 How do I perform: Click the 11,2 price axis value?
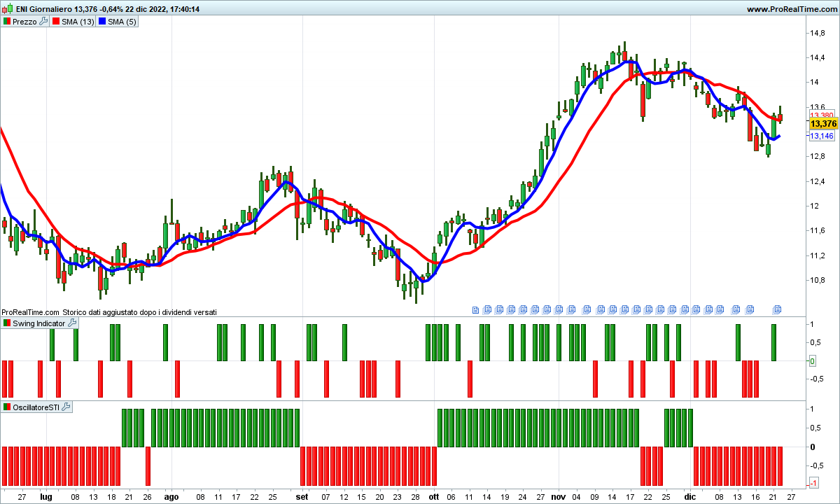pyautogui.click(x=817, y=255)
